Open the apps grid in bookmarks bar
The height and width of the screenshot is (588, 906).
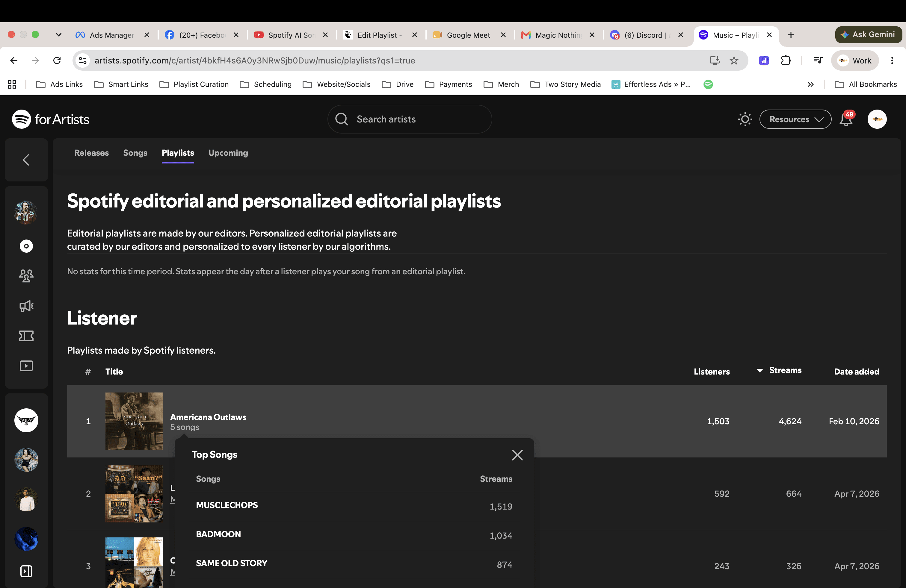12,84
